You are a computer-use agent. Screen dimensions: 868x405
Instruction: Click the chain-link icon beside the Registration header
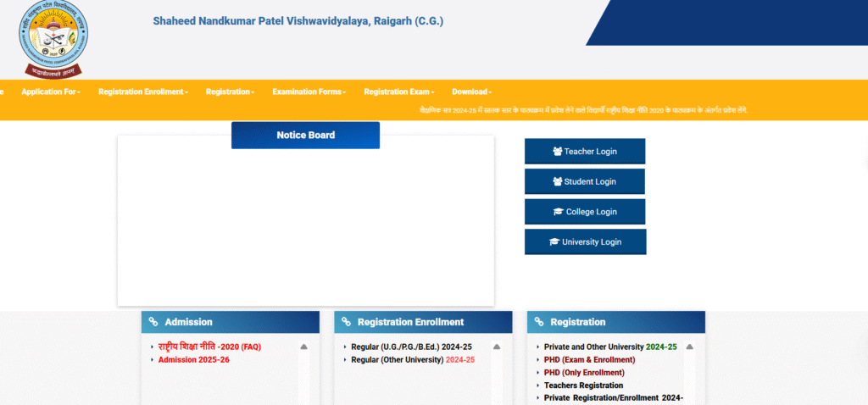(x=538, y=322)
